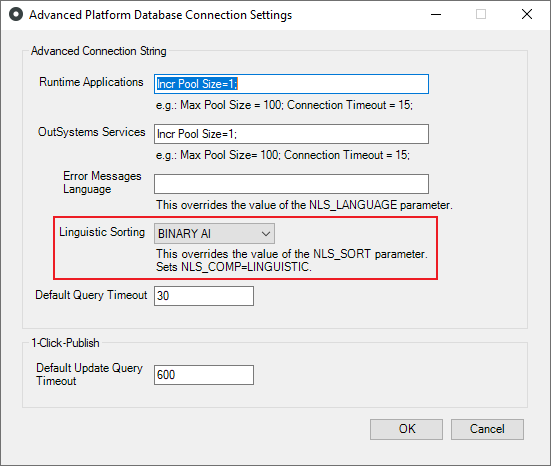Click the Advanced Connection String group title

99,51
